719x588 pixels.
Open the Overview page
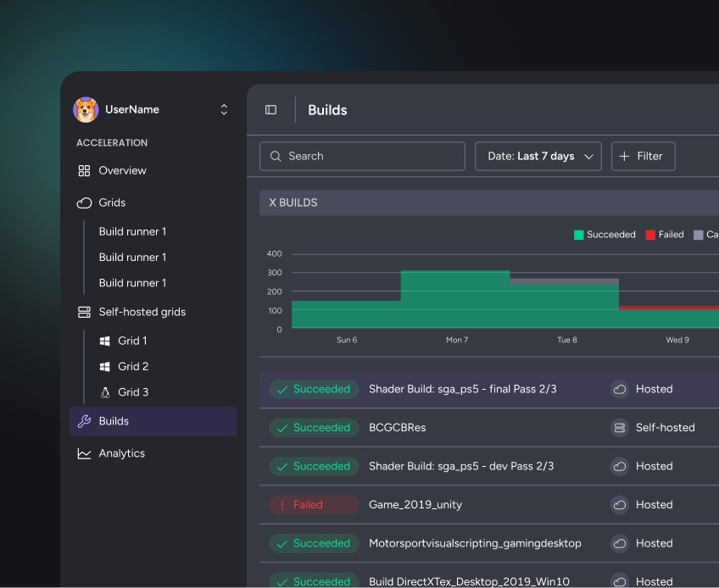coord(153,171)
